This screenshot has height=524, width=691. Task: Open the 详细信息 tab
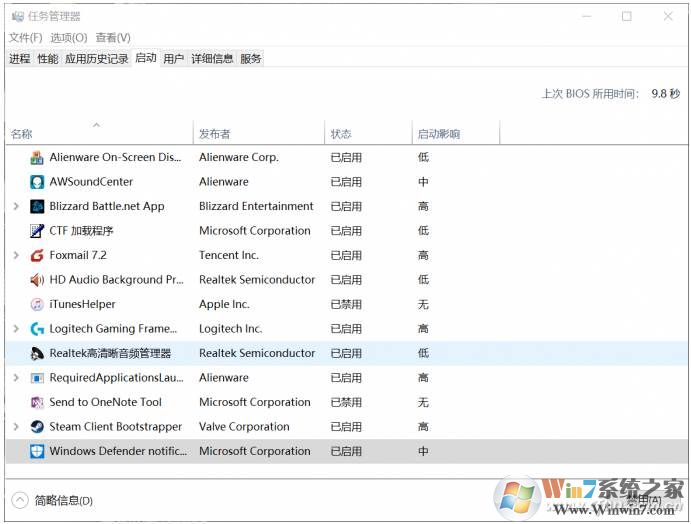tap(212, 59)
